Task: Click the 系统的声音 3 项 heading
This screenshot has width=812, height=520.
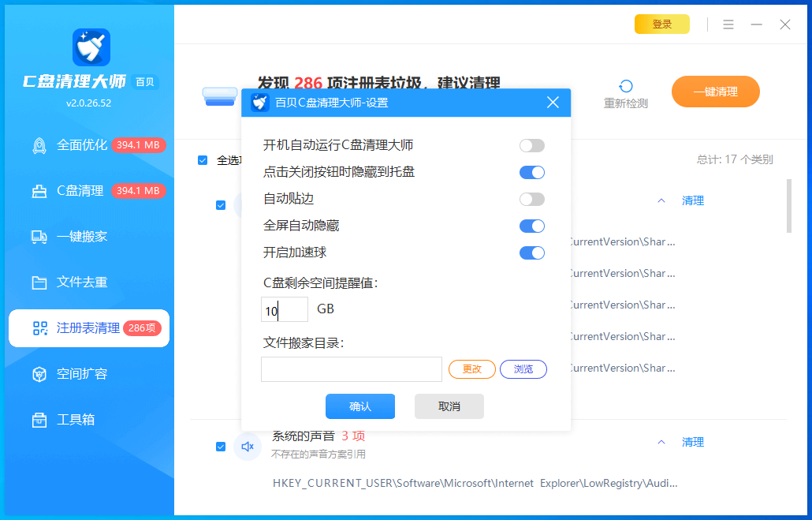Action: click(x=318, y=436)
